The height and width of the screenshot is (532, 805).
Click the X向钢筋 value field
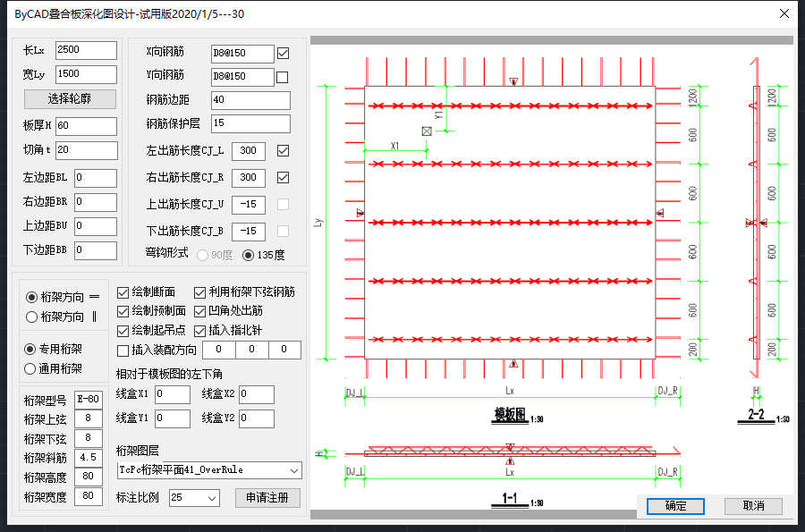(x=242, y=54)
